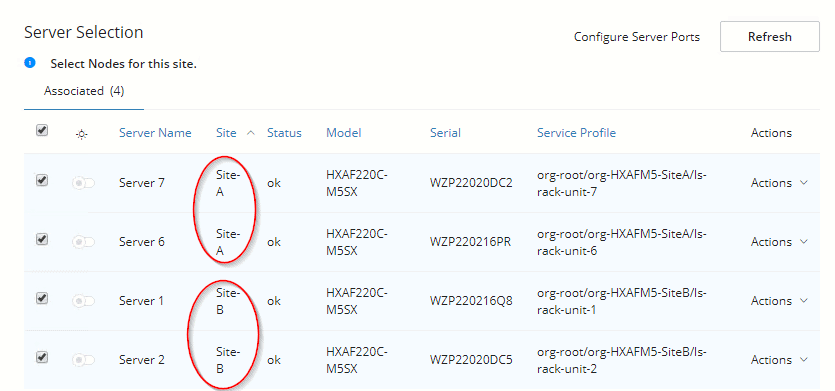Click the Server Selection heading

tap(84, 32)
